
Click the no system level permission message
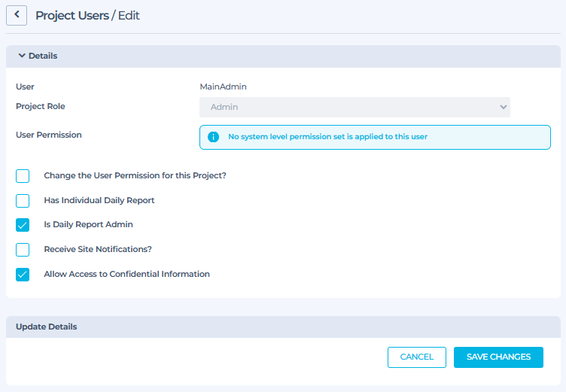[x=327, y=137]
